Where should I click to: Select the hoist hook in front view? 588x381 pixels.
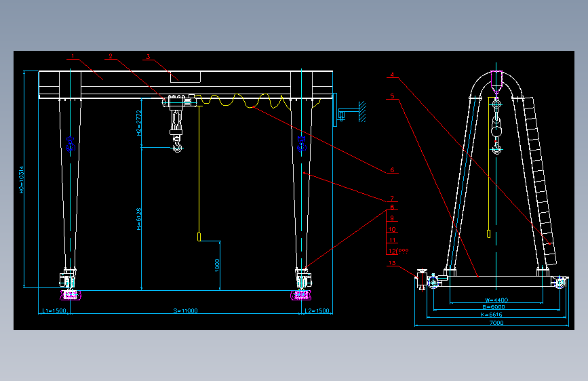[178, 144]
